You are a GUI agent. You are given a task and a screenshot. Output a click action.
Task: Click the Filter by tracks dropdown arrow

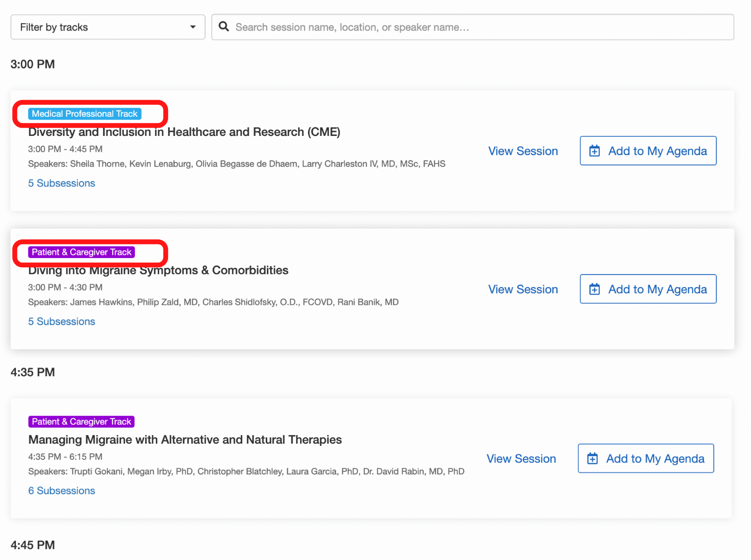tap(193, 27)
